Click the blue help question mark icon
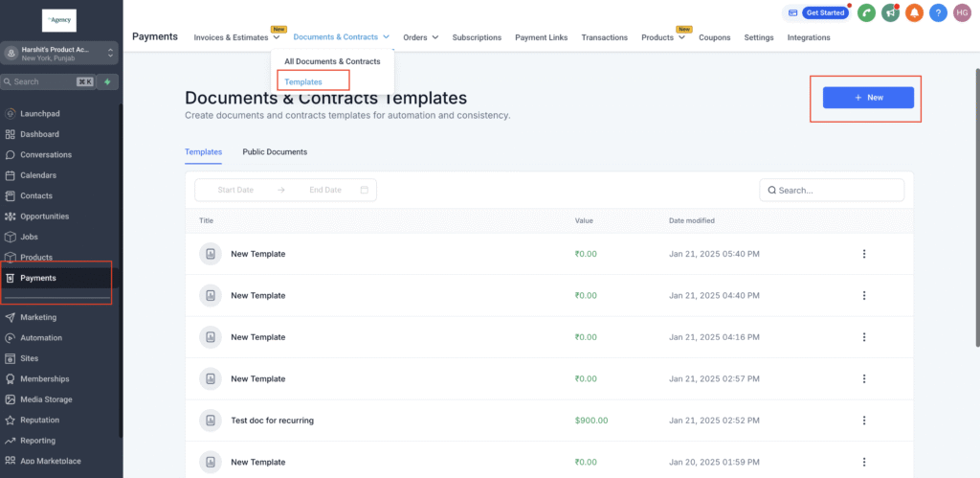 click(938, 12)
